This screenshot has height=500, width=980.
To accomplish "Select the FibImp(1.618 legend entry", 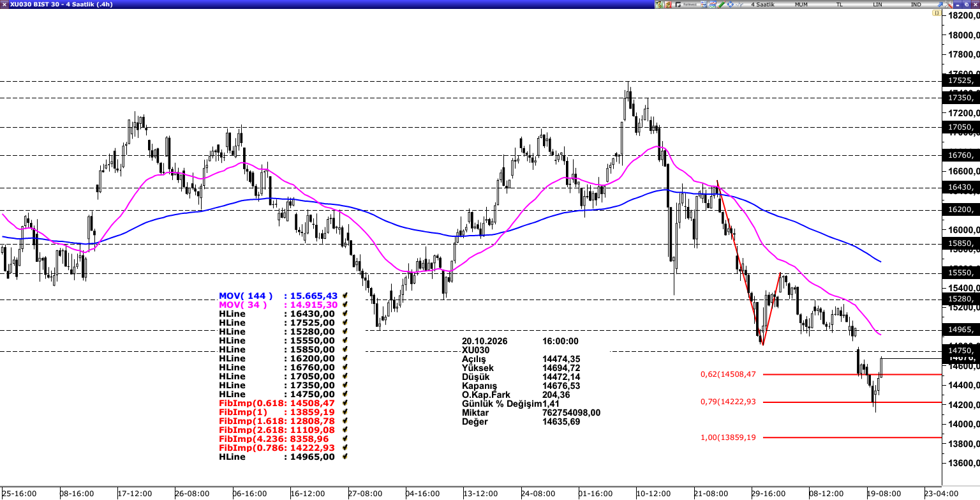I will coord(276,421).
